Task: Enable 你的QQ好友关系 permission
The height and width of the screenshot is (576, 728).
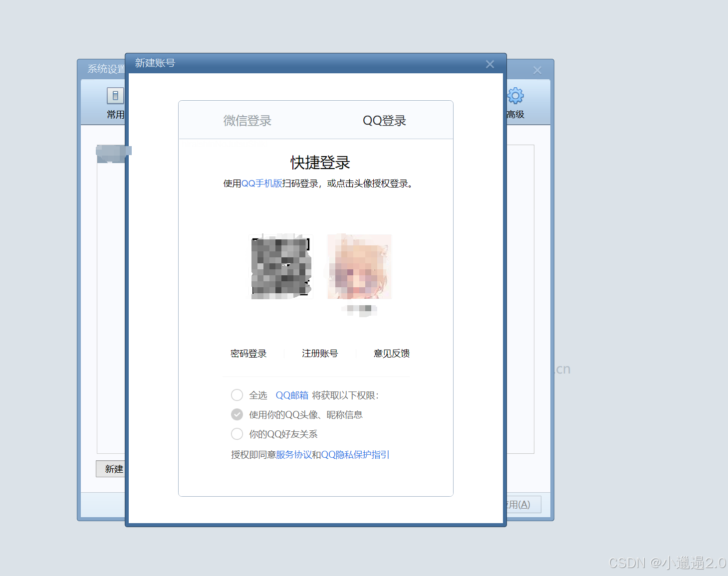Action: [x=237, y=434]
